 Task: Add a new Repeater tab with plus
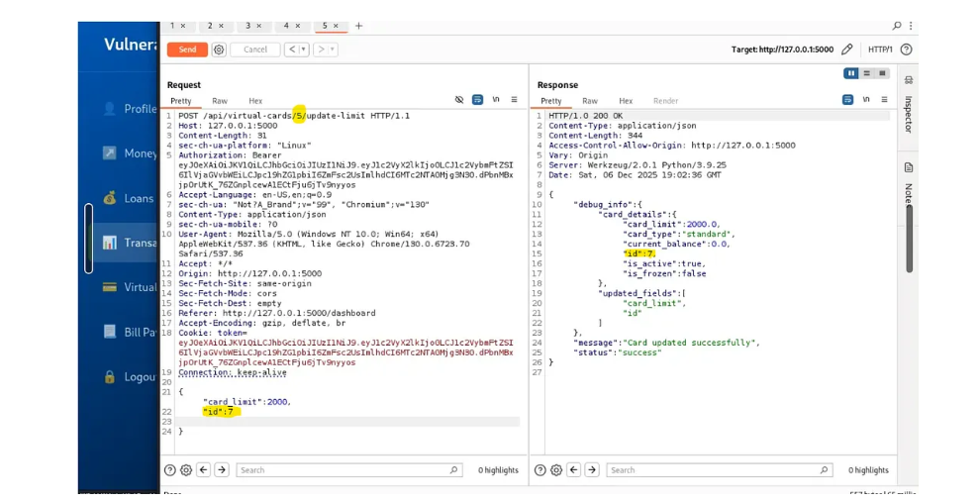358,26
